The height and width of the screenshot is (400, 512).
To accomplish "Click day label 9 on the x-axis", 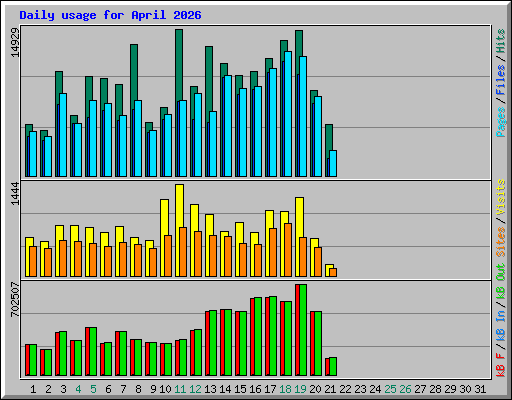I will (153, 389).
